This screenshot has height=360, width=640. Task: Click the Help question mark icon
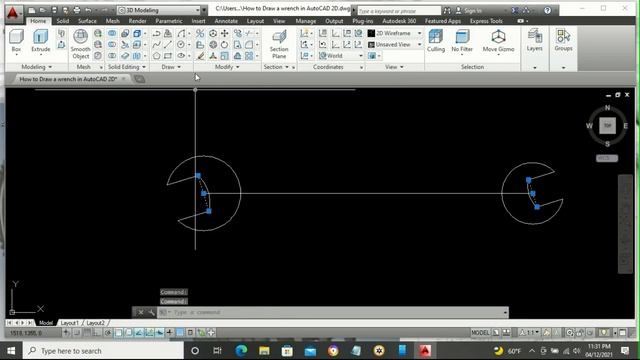tap(547, 10)
